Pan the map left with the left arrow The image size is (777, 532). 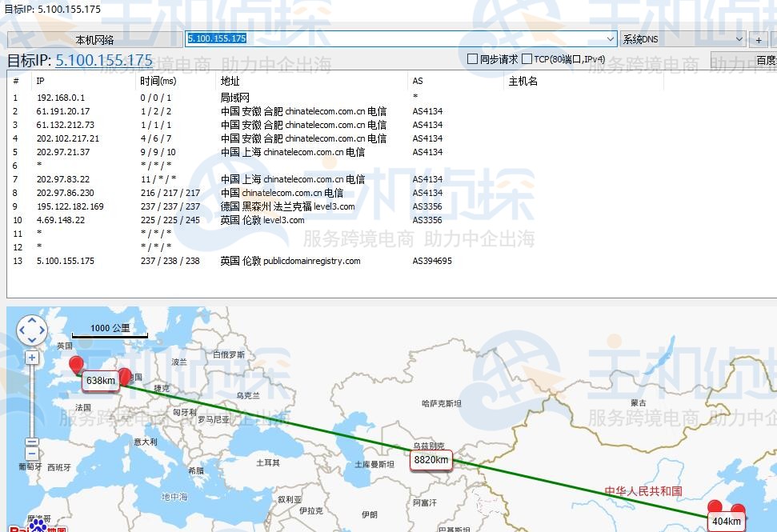pyautogui.click(x=22, y=331)
